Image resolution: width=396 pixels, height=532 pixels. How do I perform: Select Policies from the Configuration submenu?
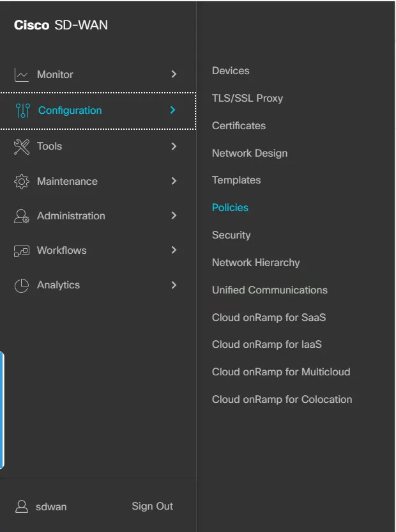(230, 208)
